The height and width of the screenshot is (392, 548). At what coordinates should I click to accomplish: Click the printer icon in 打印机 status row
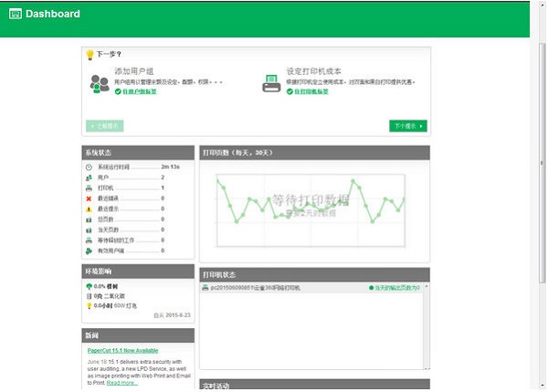pos(89,188)
